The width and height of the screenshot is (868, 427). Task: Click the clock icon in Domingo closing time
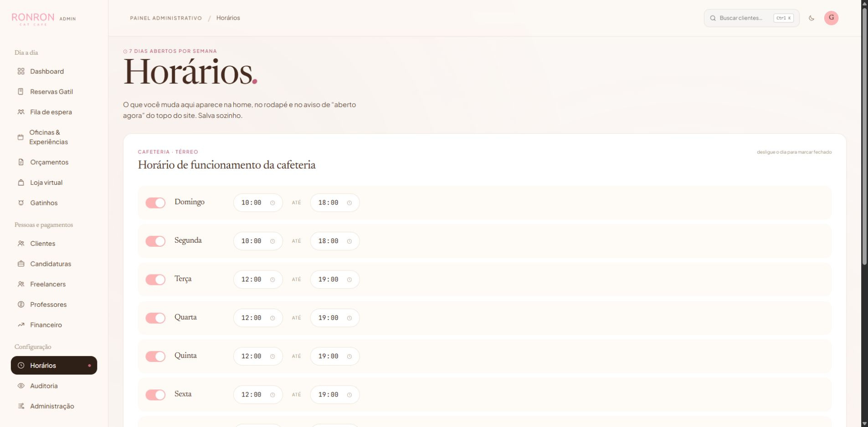349,203
